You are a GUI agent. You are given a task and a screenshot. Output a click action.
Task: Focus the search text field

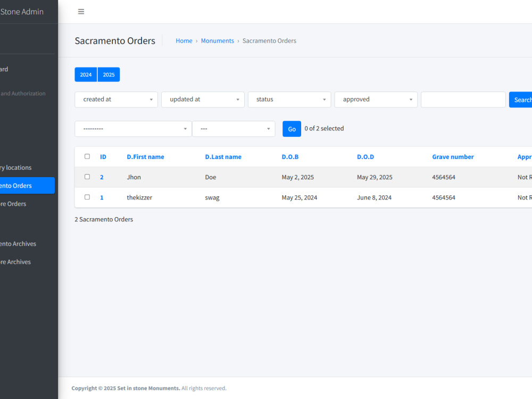coord(463,99)
